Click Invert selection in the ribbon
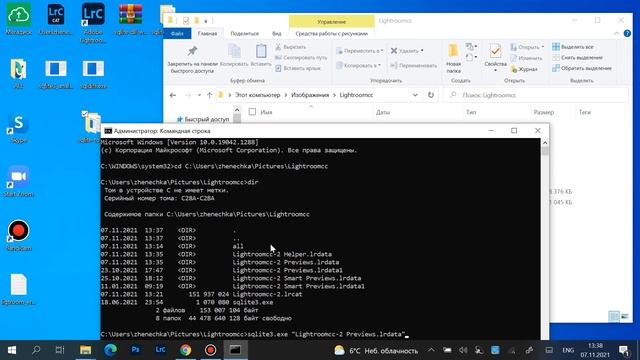The height and width of the screenshot is (360, 640). pyautogui.click(x=582, y=68)
